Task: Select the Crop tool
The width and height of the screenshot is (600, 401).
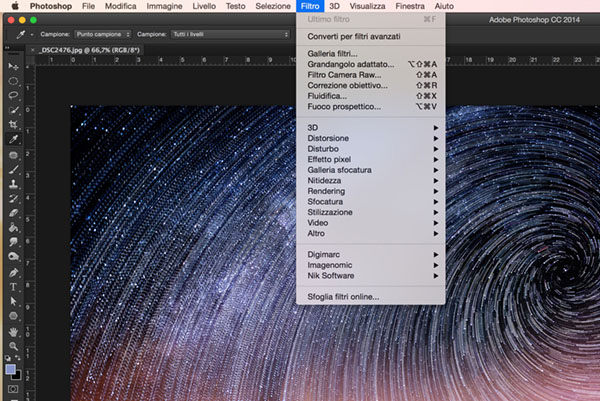Action: pos(13,125)
